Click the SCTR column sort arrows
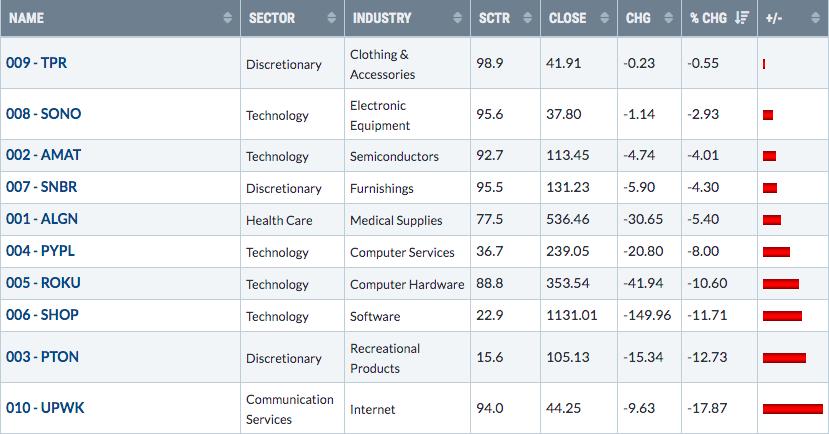This screenshot has height=434, width=829. coord(527,18)
